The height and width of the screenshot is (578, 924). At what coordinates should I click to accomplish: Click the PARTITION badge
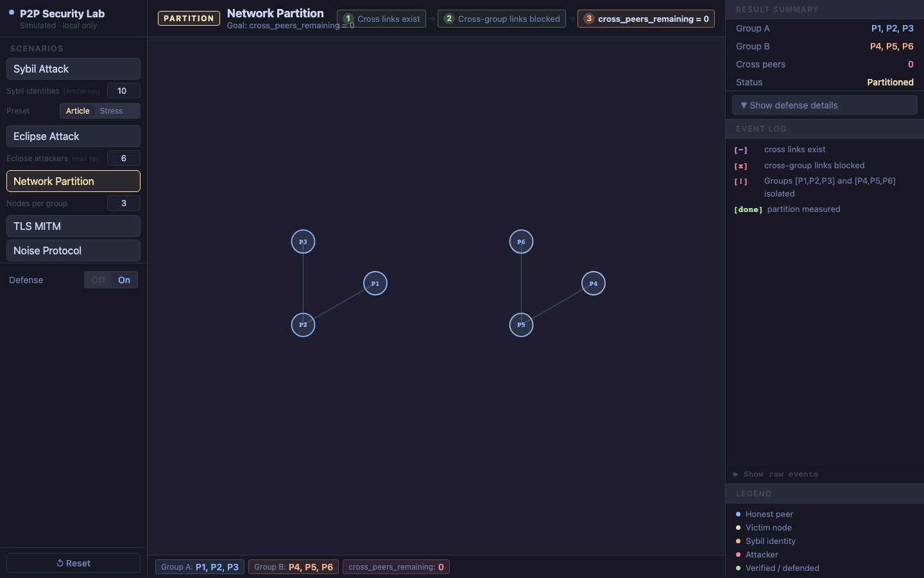coord(189,18)
